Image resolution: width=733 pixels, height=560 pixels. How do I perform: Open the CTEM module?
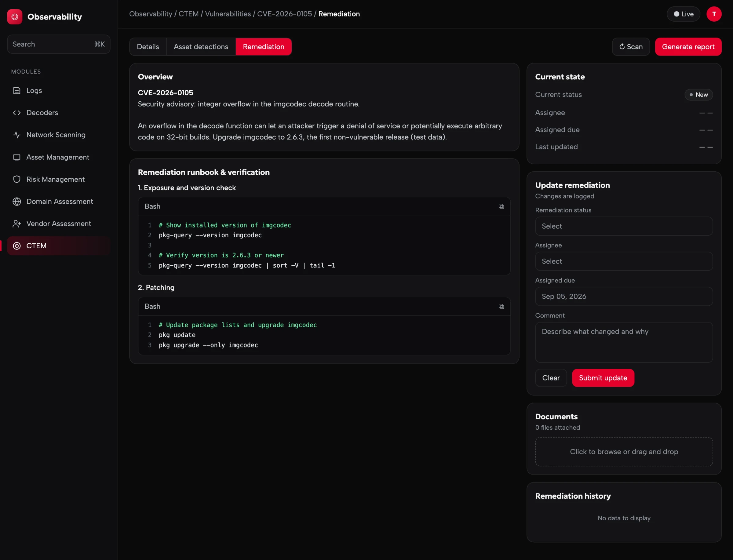click(59, 246)
